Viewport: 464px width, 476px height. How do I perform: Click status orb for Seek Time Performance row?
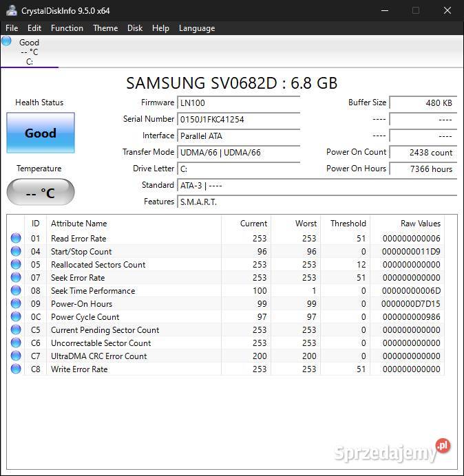[16, 290]
